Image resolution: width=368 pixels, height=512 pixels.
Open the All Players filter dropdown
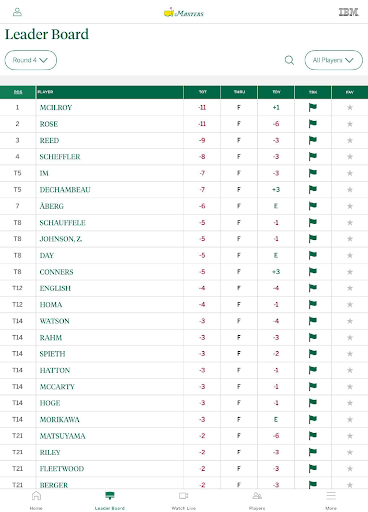333,60
